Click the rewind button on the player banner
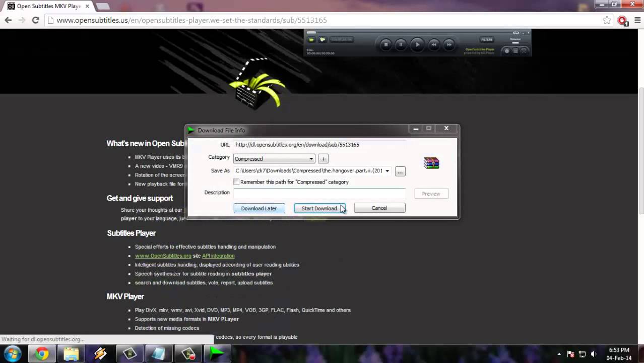Image resolution: width=644 pixels, height=363 pixels. point(434,44)
